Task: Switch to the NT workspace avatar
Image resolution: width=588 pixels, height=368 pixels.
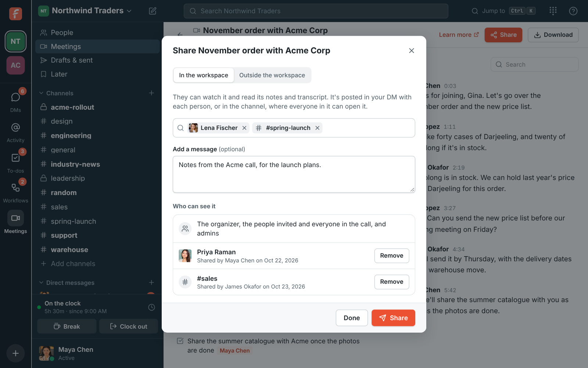Action: [15, 41]
